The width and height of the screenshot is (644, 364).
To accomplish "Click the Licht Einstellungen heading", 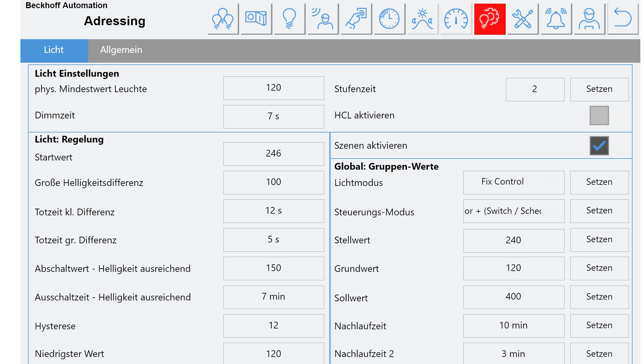I will (77, 74).
